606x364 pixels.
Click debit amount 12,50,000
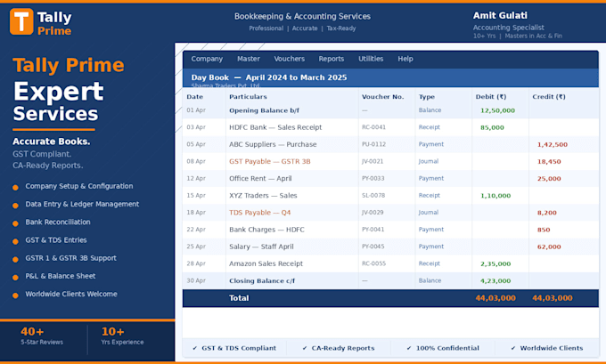[497, 110]
